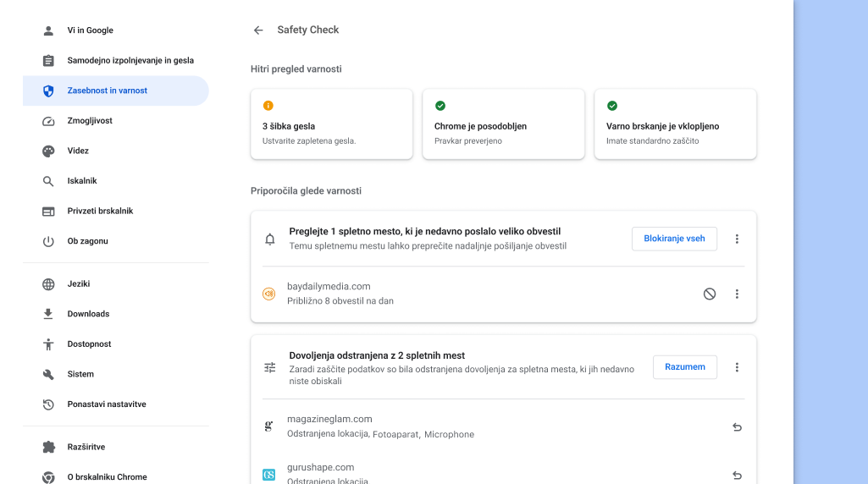Click the Priporočila glede varnosti heading
Screen dimensions: 868x484
point(306,191)
